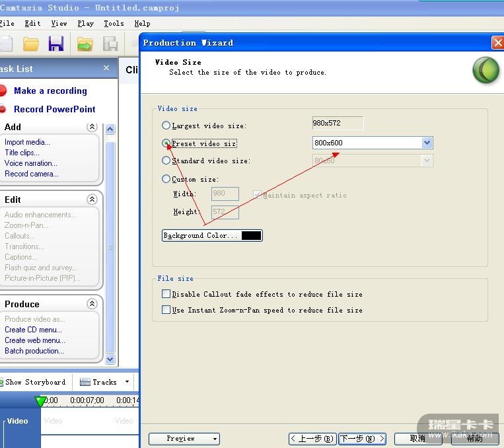The image size is (504, 448).
Task: Open the Tracks dropdown arrow
Action: (x=127, y=382)
